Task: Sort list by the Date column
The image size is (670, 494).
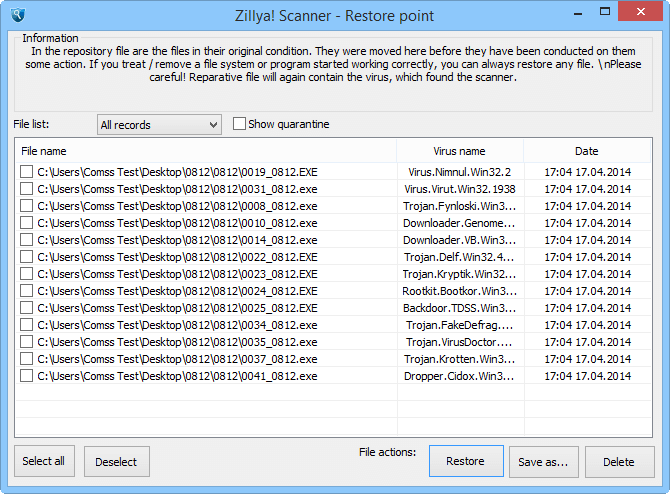Action: tap(586, 151)
